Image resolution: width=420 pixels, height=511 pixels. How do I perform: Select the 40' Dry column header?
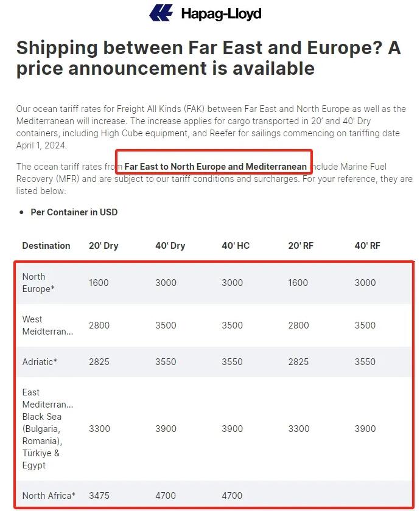[x=170, y=246]
